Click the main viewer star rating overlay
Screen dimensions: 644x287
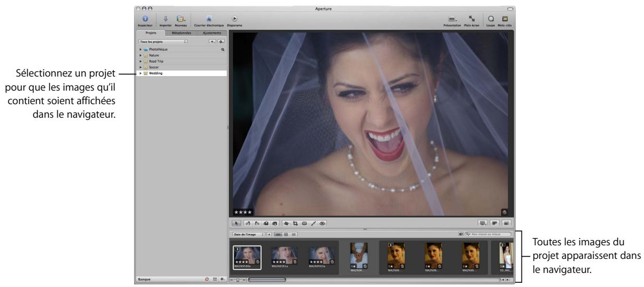(x=244, y=212)
